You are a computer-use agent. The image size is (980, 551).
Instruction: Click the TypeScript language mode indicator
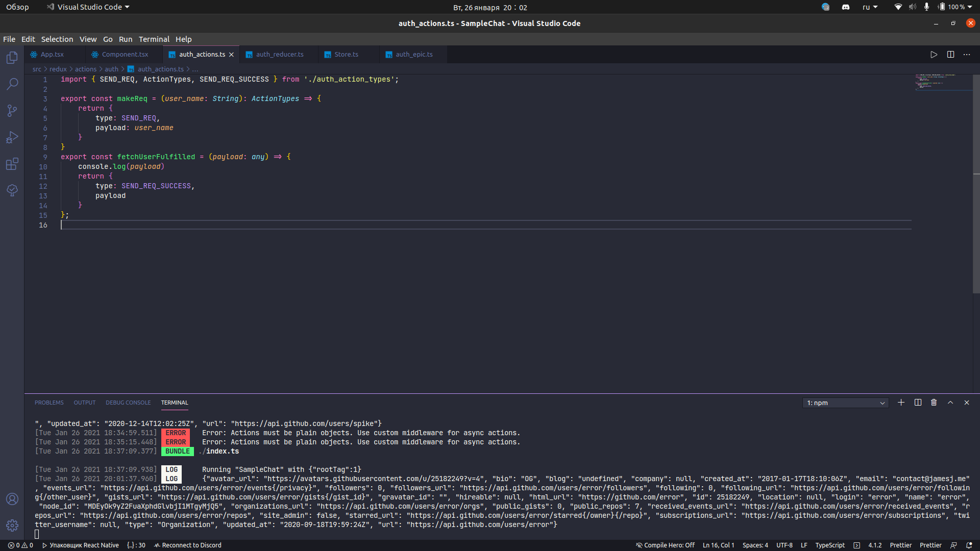point(829,545)
